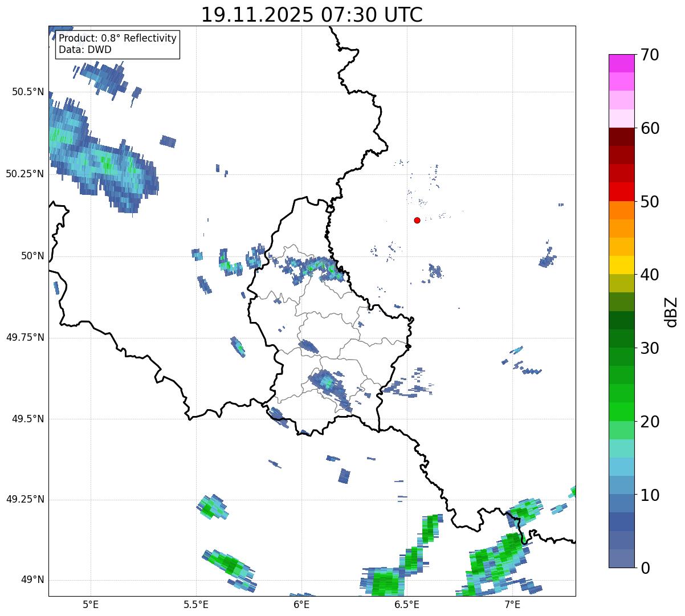This screenshot has width=685, height=616.
Task: Pick the yellow colorbar segment above 40
Action: click(621, 266)
